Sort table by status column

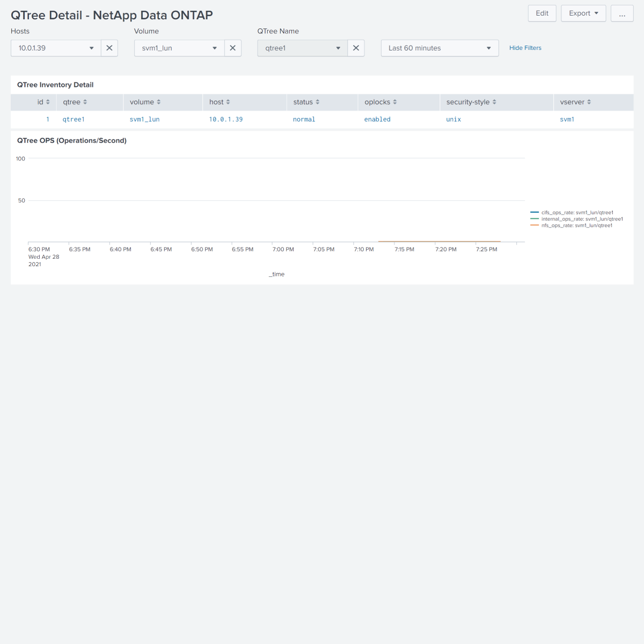pos(306,102)
